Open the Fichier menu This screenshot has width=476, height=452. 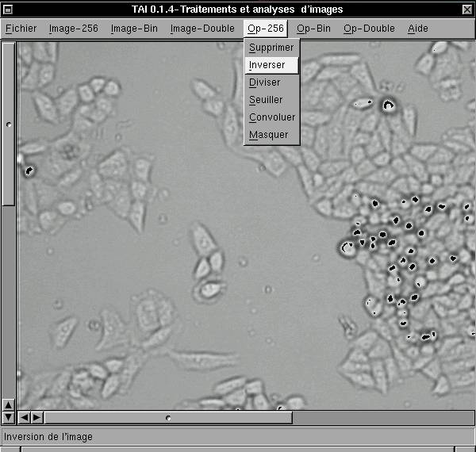tap(21, 29)
